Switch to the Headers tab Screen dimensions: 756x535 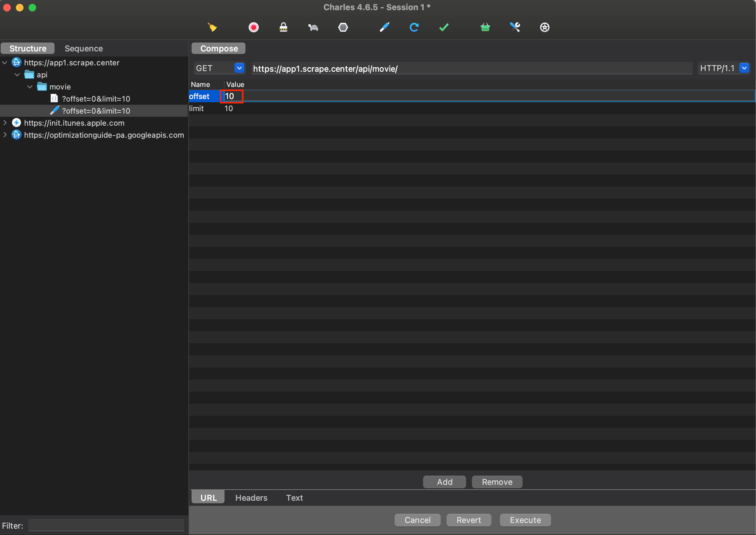(x=251, y=498)
